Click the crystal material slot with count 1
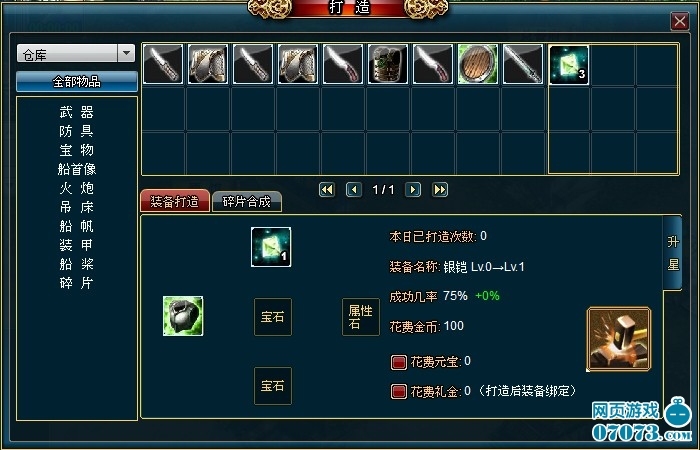Viewport: 700px width, 450px height. click(x=271, y=247)
